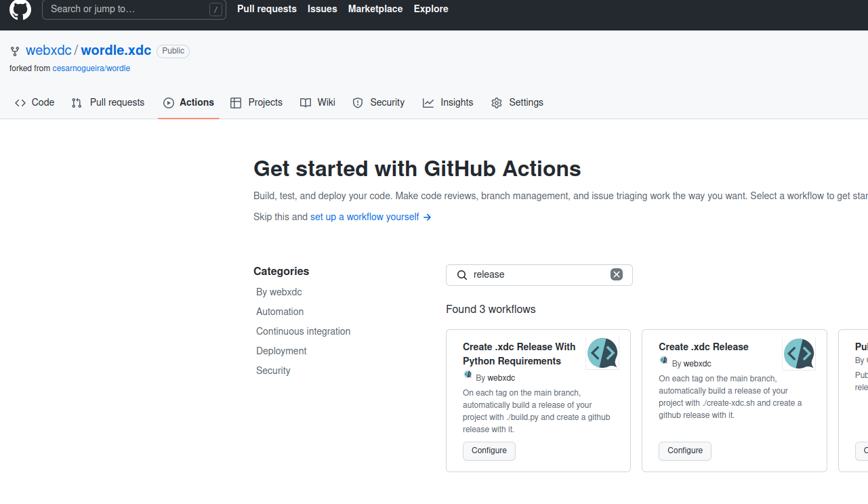The height and width of the screenshot is (504, 868).
Task: Open the webxdc owner link
Action: pyautogui.click(x=49, y=51)
